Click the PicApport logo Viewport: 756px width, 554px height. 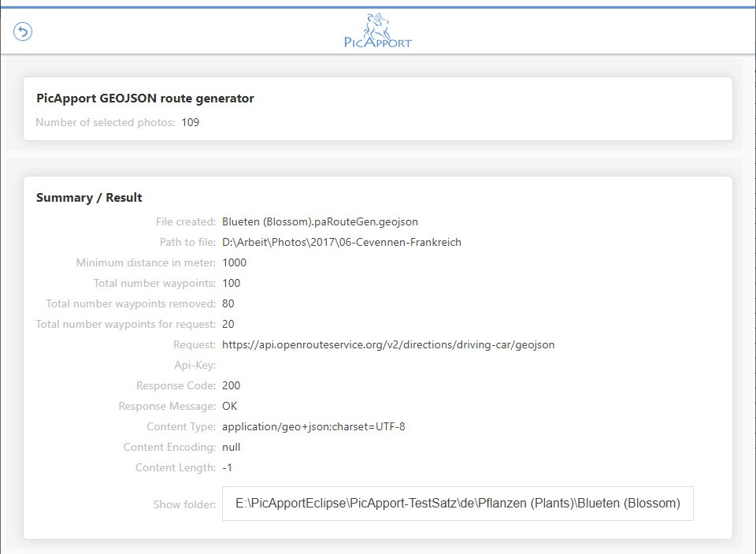pos(378,32)
